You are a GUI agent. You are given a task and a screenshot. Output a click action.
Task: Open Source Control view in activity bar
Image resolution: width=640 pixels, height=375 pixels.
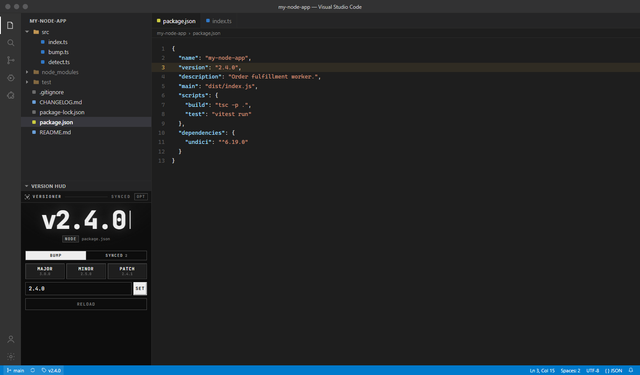pos(10,60)
